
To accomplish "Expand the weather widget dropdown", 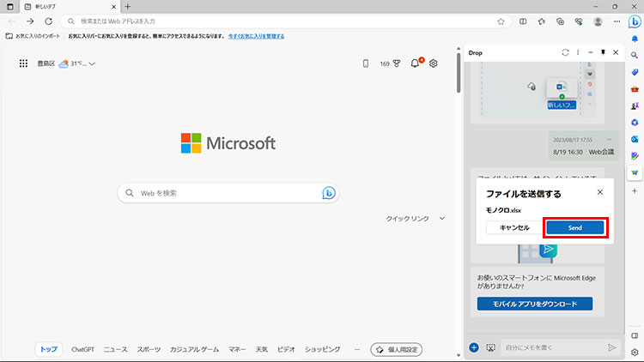I will (92, 63).
